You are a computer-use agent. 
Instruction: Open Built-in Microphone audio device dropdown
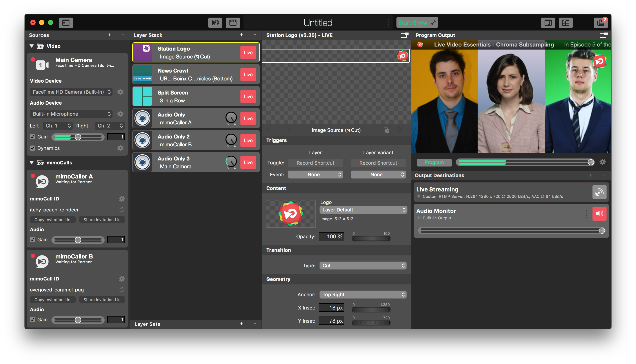click(x=71, y=114)
